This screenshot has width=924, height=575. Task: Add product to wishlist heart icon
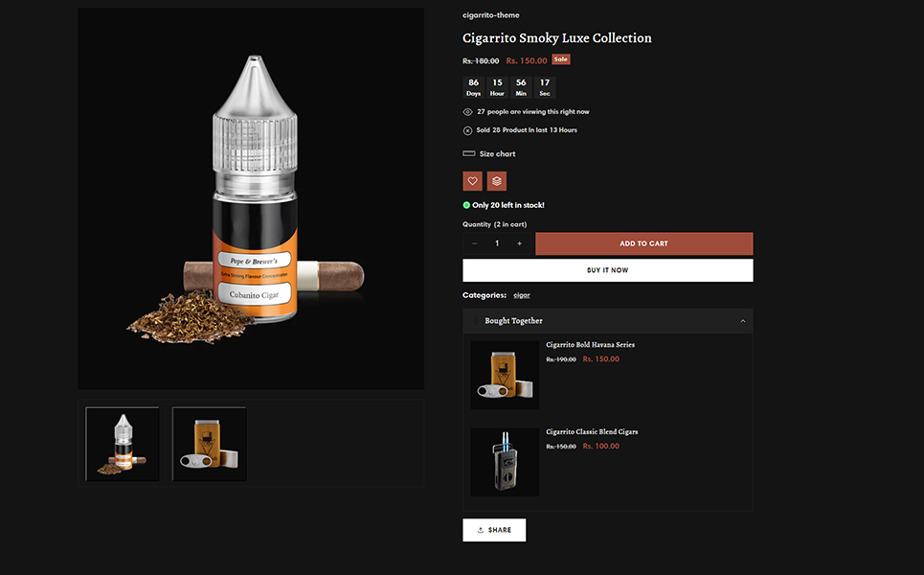pyautogui.click(x=472, y=181)
